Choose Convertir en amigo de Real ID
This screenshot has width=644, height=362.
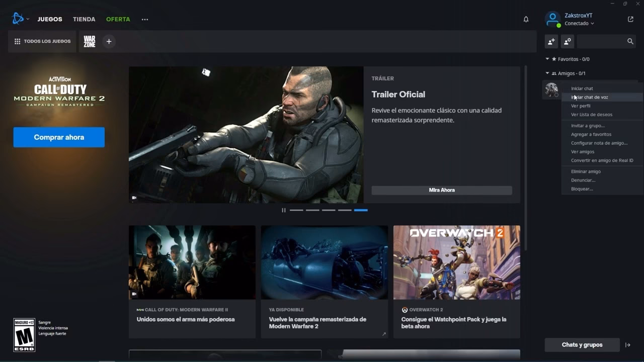point(602,160)
